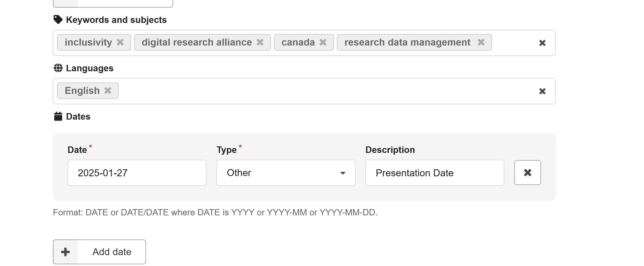This screenshot has width=644, height=266.
Task: Select the canada keyword chip
Action: point(298,42)
